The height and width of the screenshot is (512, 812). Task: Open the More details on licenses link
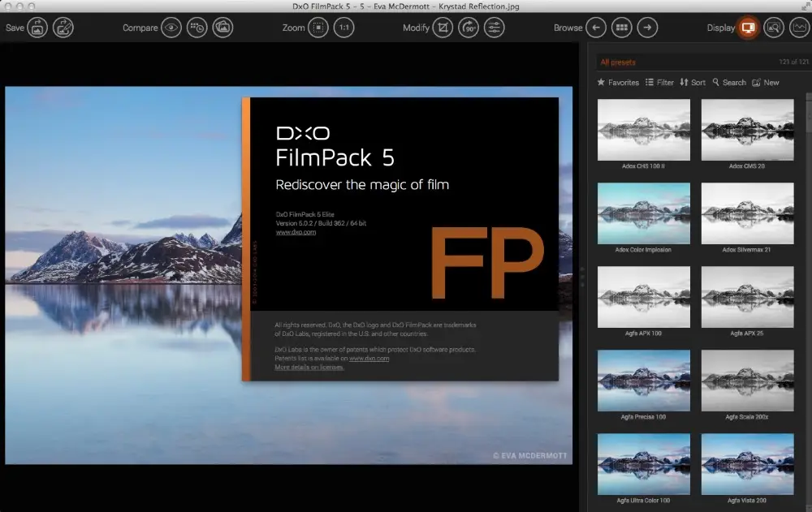tap(309, 367)
